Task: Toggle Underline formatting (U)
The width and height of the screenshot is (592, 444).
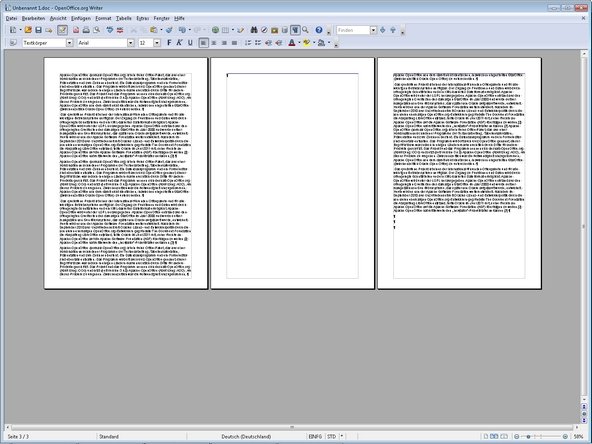Action: pyautogui.click(x=190, y=43)
